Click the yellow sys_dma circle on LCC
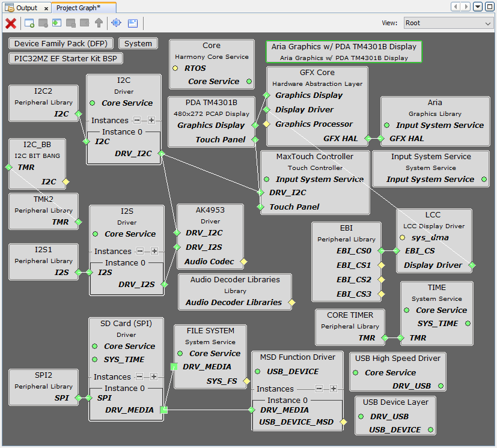This screenshot has width=497, height=448. (x=403, y=238)
